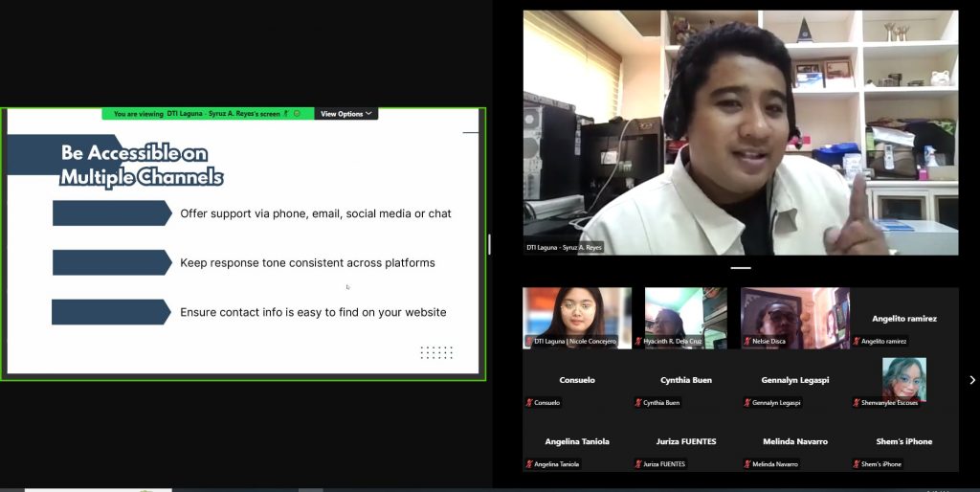This screenshot has height=492, width=980.
Task: Click muted mic icon beside Angelito ramirez label
Action: (x=857, y=342)
